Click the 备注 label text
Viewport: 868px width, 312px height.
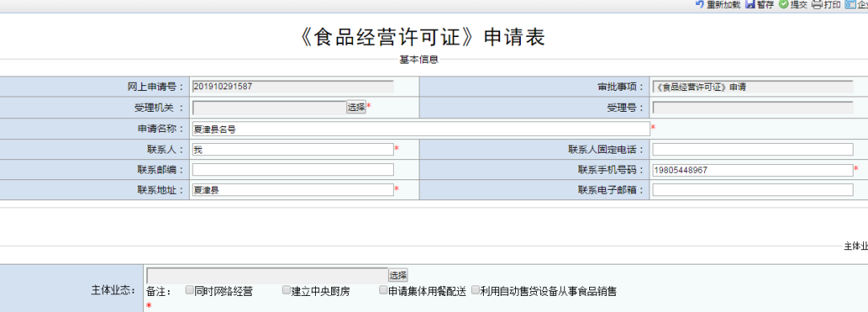click(x=159, y=290)
